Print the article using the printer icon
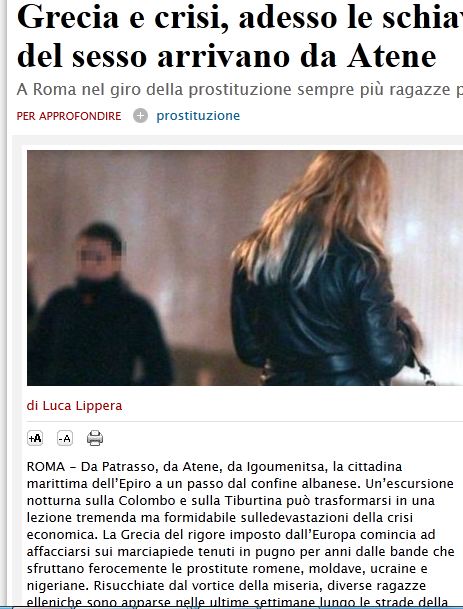The height and width of the screenshot is (609, 463). (95, 438)
